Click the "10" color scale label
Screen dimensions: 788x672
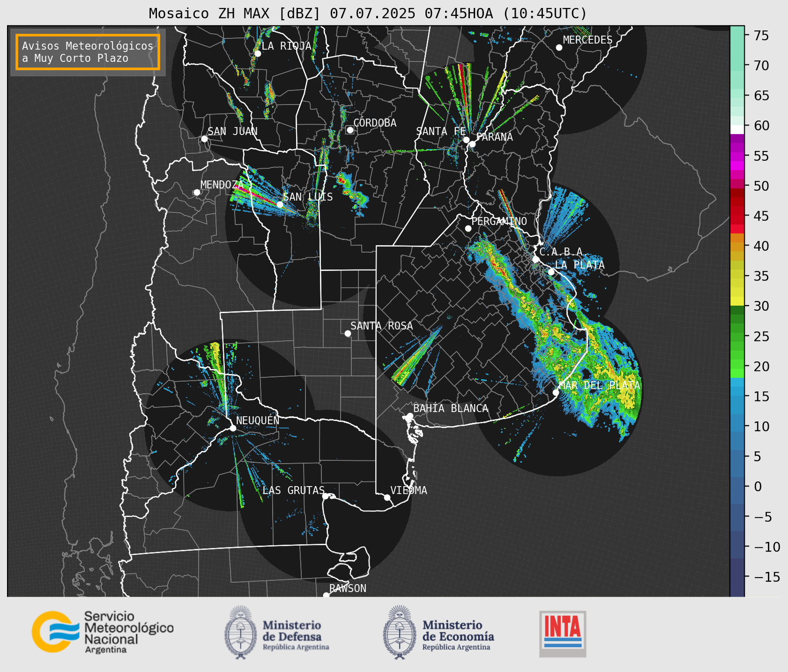pos(761,427)
